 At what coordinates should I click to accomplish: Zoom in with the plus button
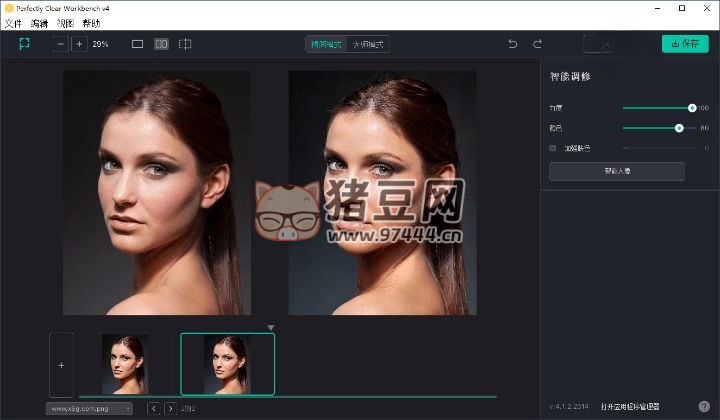tap(79, 44)
